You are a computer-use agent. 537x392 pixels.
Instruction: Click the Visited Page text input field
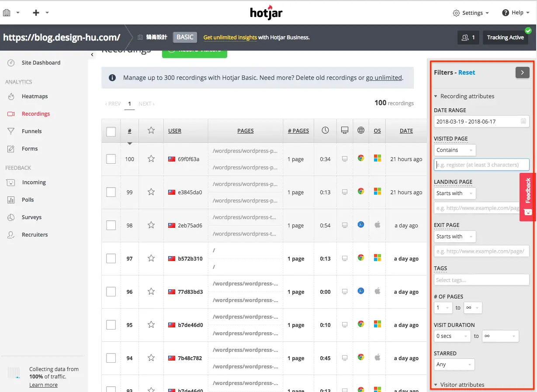coord(482,165)
